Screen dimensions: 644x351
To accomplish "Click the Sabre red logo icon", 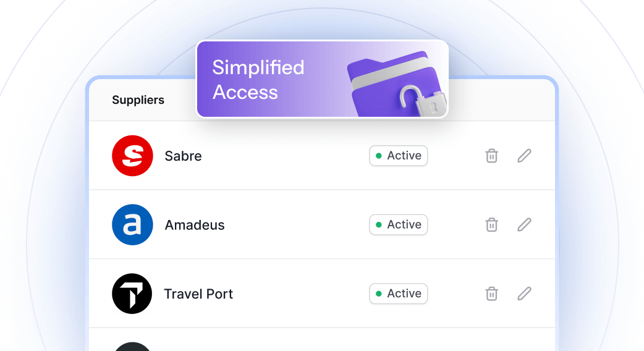I will 132,156.
